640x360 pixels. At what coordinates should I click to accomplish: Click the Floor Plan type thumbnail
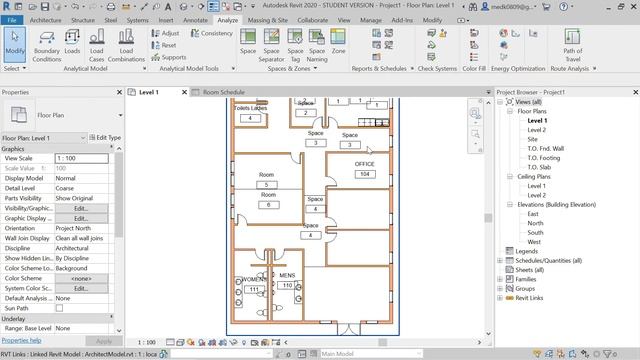(19, 115)
